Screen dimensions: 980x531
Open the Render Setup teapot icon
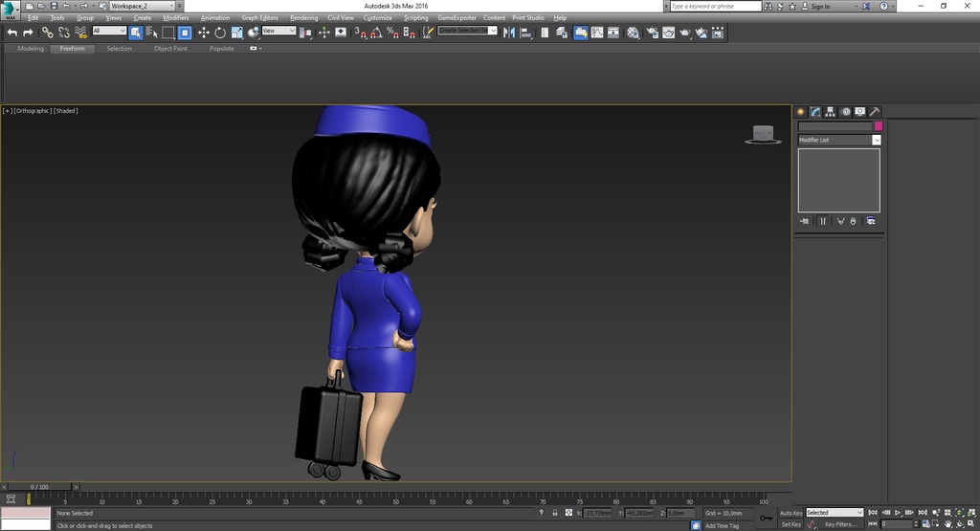point(653,33)
